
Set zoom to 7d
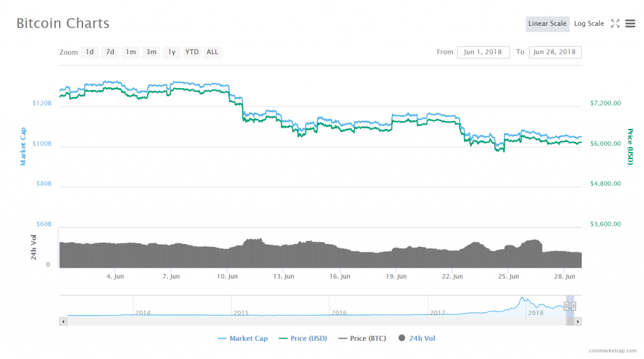(x=110, y=52)
